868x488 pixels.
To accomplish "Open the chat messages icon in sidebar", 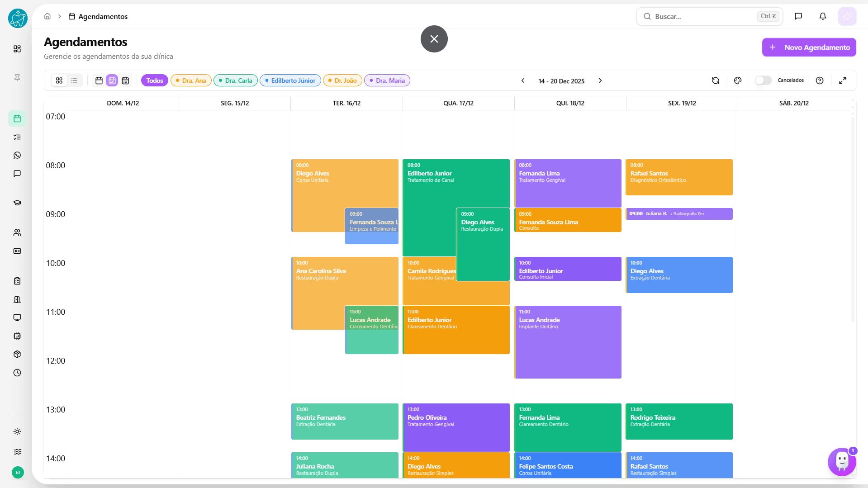I will 17,173.
